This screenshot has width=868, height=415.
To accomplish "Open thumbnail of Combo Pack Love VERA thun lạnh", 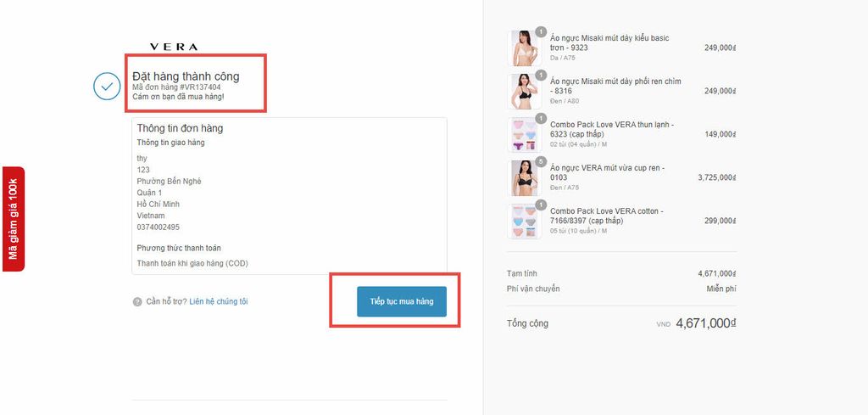I will (x=524, y=135).
